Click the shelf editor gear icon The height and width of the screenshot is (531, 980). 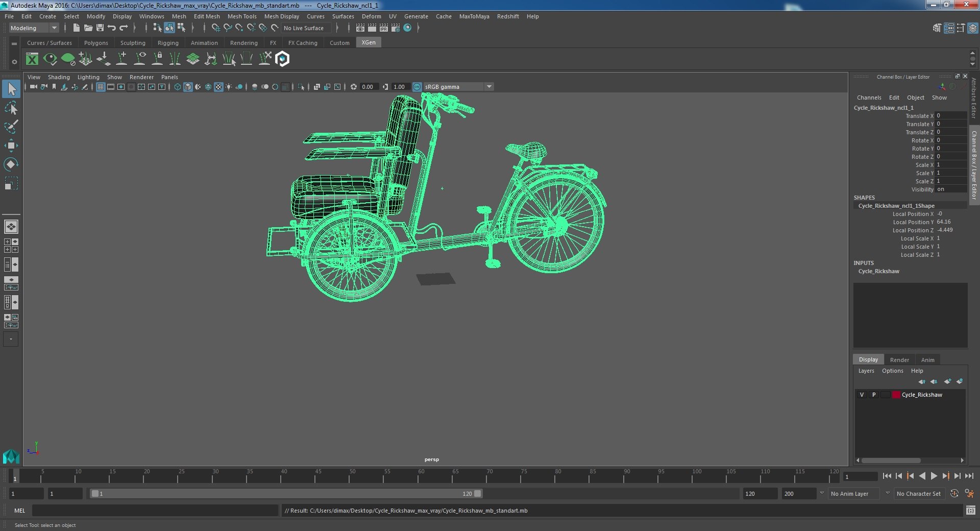(14, 62)
